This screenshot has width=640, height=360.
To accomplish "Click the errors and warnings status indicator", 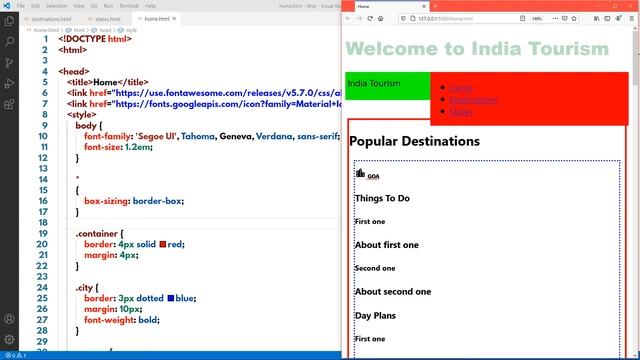I will coord(16,356).
